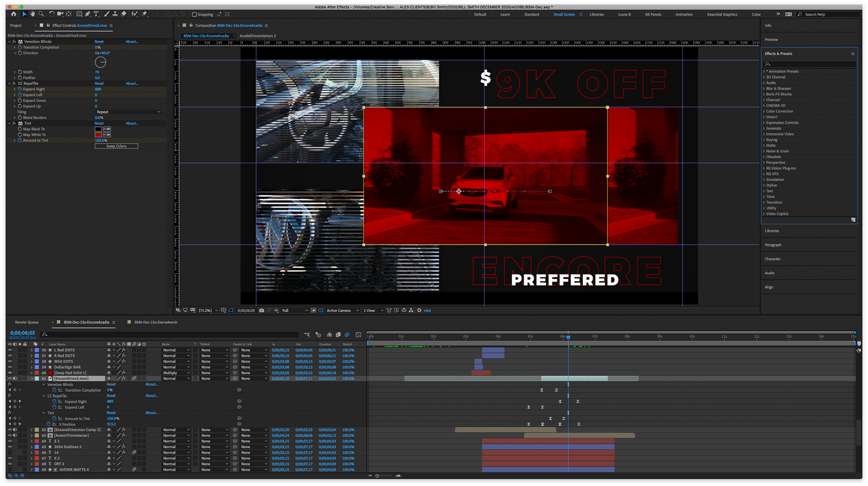Viewport: 868px width, 486px height.
Task: Hide layer 57 R Red DOTS eye
Action: coord(10,356)
